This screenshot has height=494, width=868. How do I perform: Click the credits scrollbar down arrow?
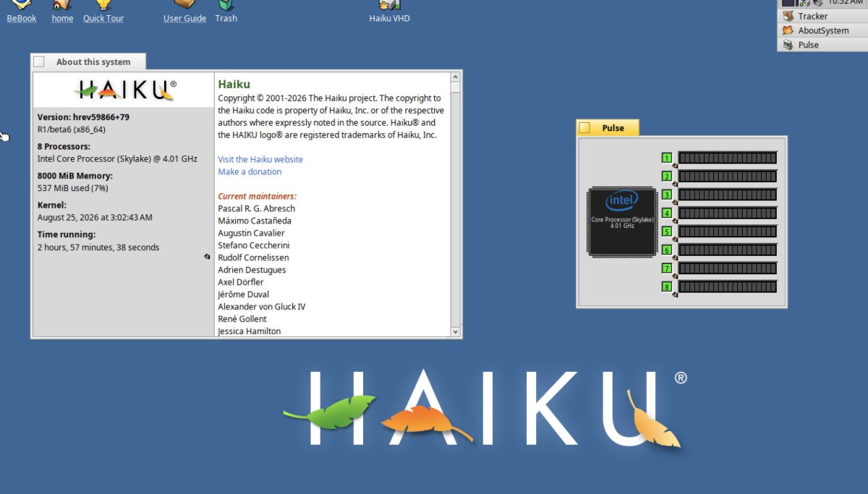(x=456, y=332)
